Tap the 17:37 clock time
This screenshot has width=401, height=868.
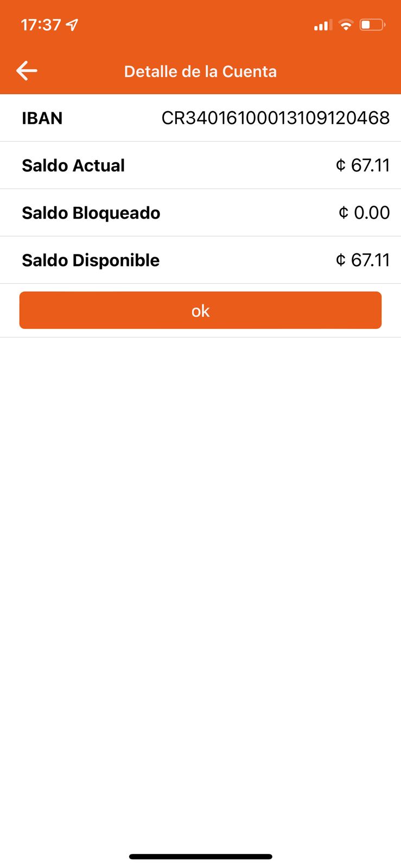[41, 25]
